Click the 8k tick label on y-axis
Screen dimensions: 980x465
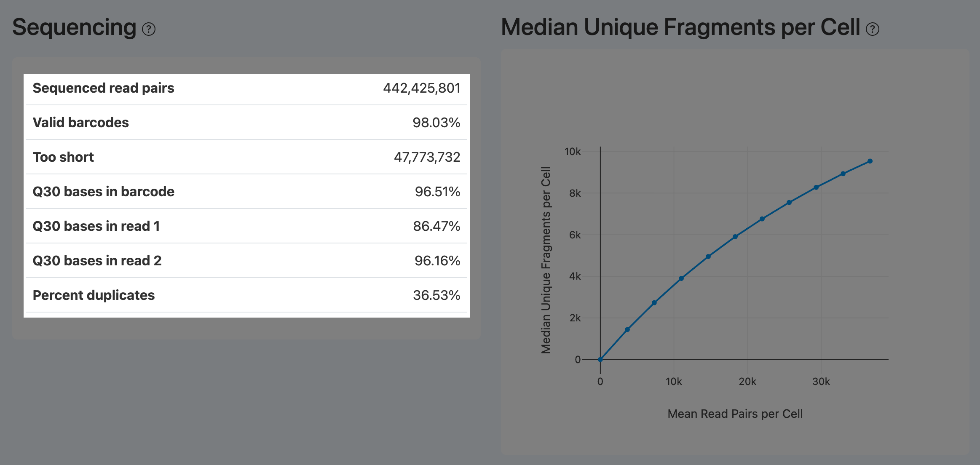click(x=575, y=193)
